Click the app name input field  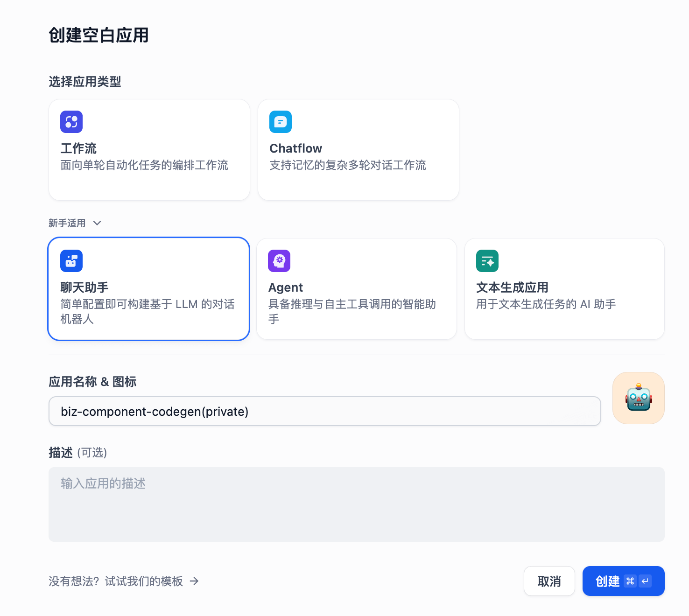pyautogui.click(x=324, y=411)
